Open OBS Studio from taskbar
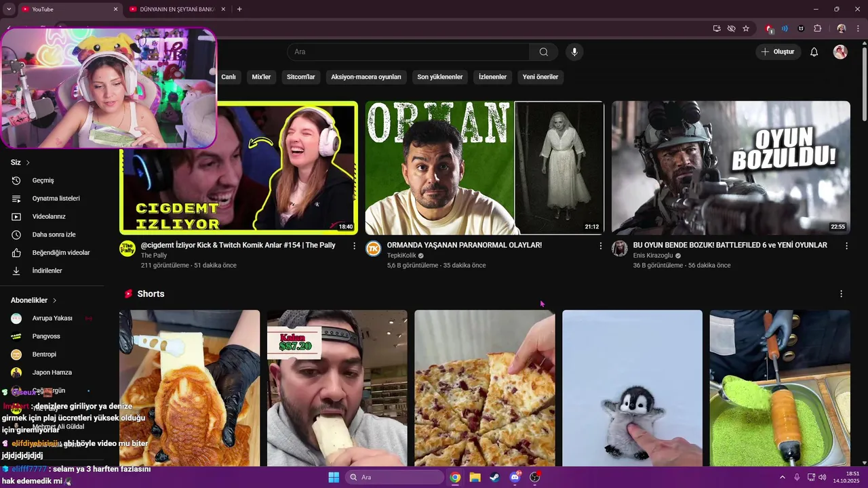This screenshot has height=488, width=868. [535, 477]
